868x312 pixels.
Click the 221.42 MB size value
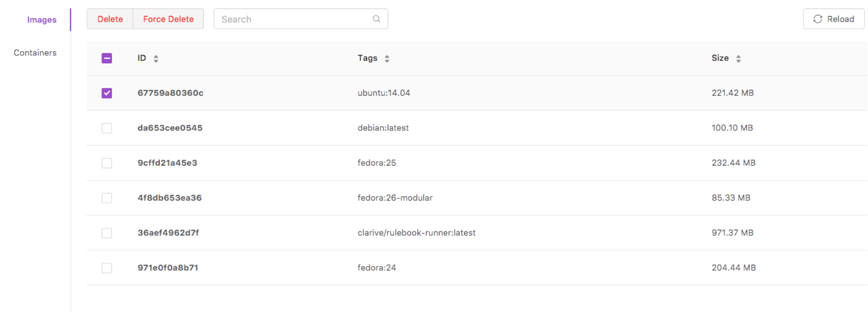(733, 93)
